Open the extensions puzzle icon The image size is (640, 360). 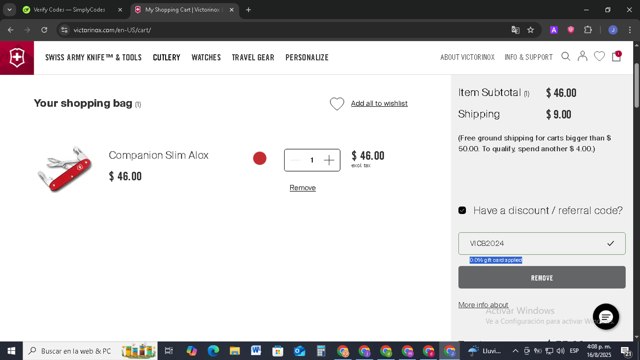(588, 30)
